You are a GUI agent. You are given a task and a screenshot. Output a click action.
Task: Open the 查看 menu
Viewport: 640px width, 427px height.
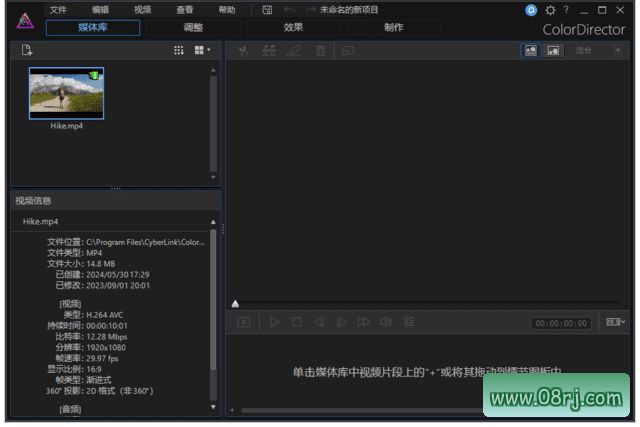184,10
